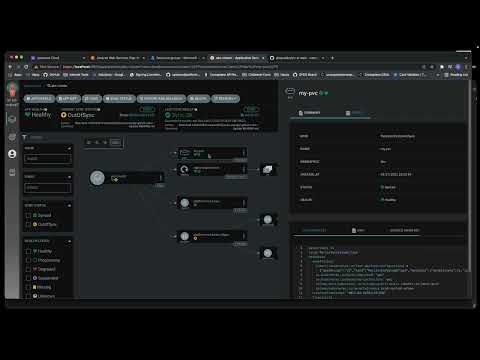Open the Documentation sidebar icon
The image size is (480, 360).
12,172
